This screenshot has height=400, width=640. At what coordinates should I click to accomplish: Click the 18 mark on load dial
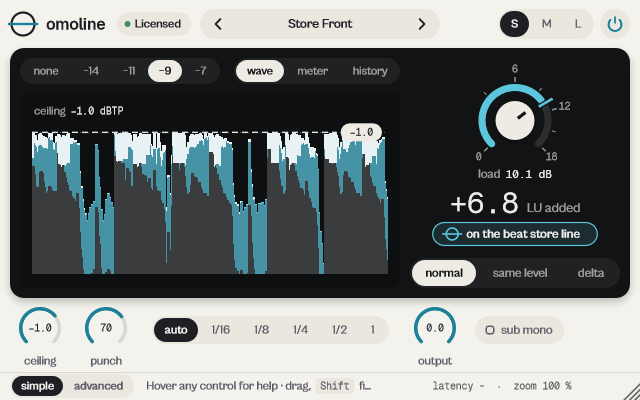click(551, 156)
